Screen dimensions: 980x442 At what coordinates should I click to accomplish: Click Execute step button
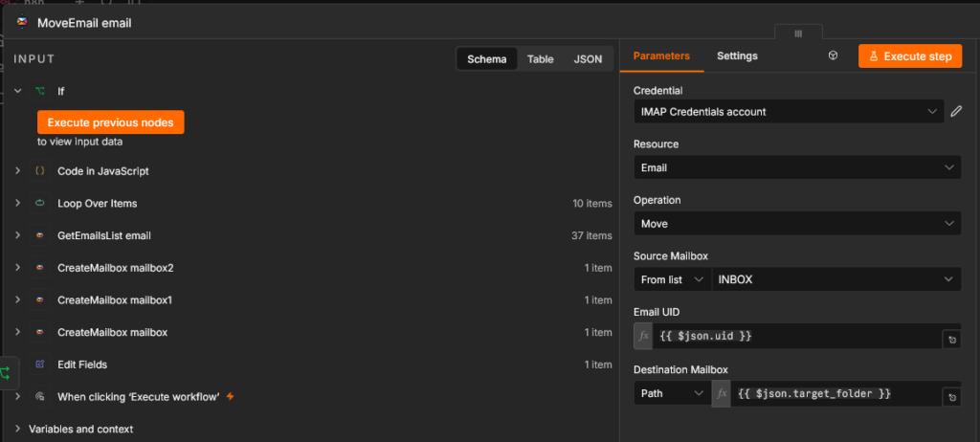[x=910, y=56]
